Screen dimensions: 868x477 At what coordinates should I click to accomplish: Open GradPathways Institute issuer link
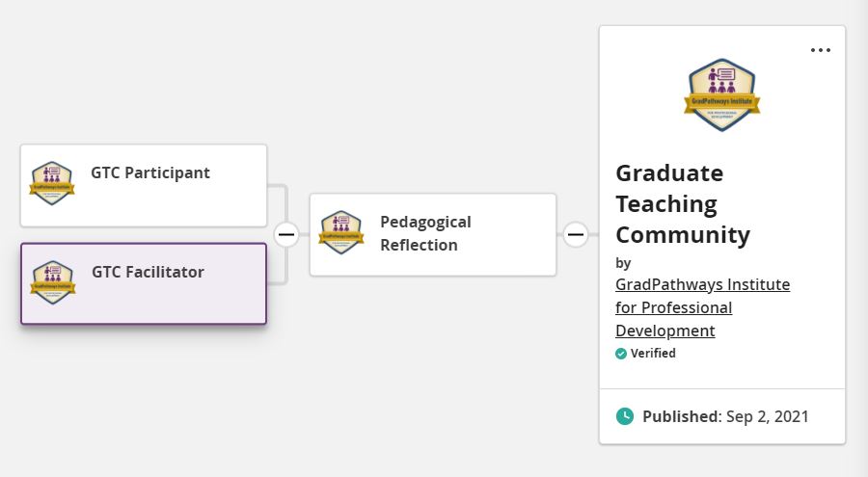click(702, 284)
